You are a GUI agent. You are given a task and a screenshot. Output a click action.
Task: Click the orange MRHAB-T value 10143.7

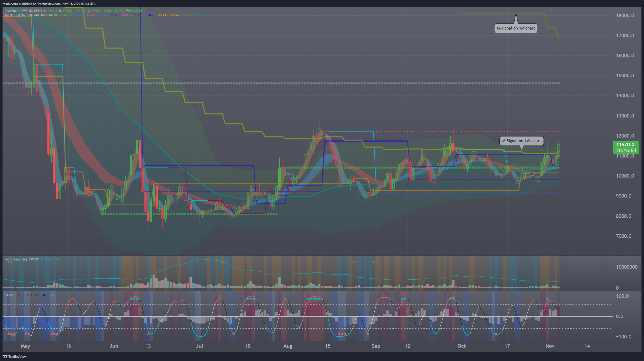(x=163, y=15)
